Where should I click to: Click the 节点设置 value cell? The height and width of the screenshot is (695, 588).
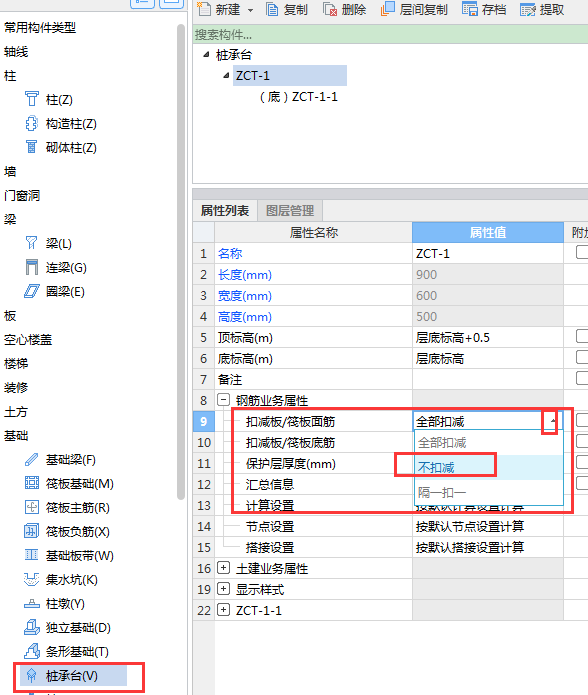coord(488,527)
